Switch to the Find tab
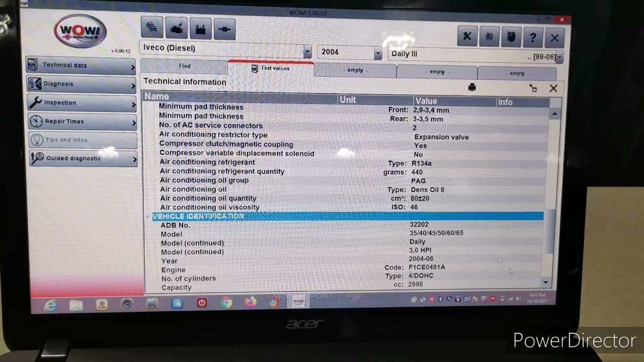Screen dimensions: 644x362 coord(185,66)
